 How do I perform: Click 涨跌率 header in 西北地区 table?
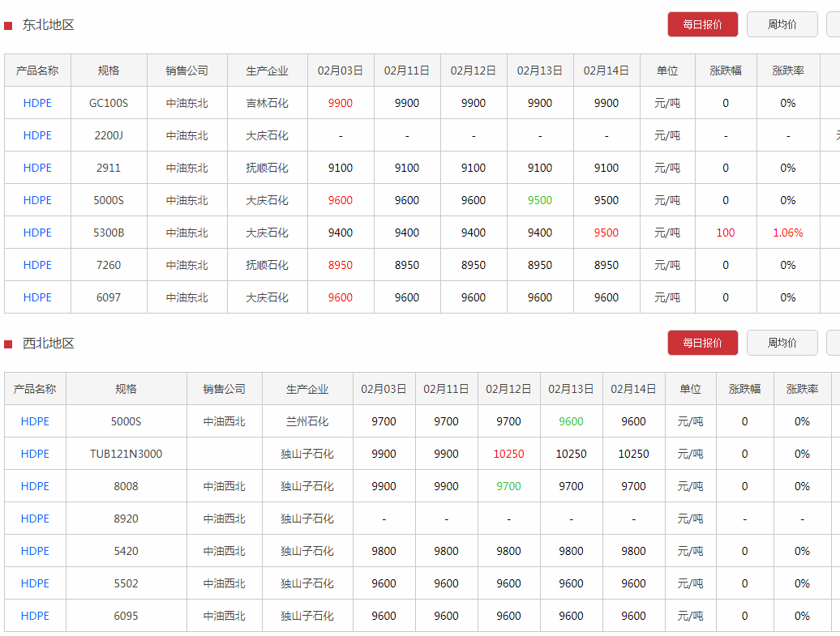(x=802, y=389)
